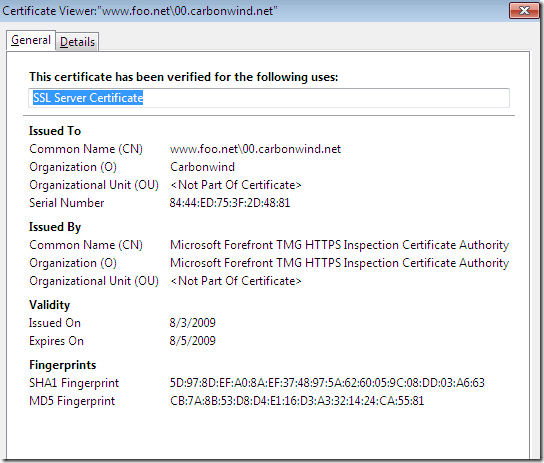This screenshot has width=544, height=463.
Task: Click the Certificate Viewer title bar text
Action: coord(140,11)
